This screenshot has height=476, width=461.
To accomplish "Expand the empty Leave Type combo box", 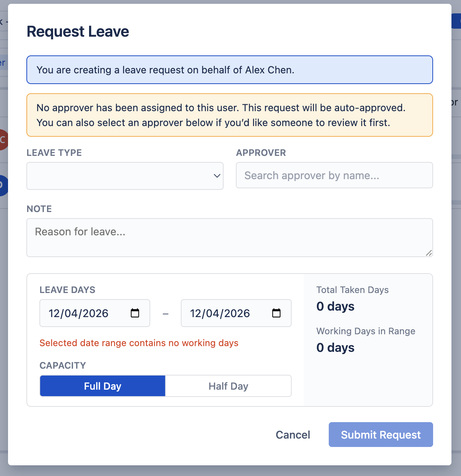I will point(125,176).
